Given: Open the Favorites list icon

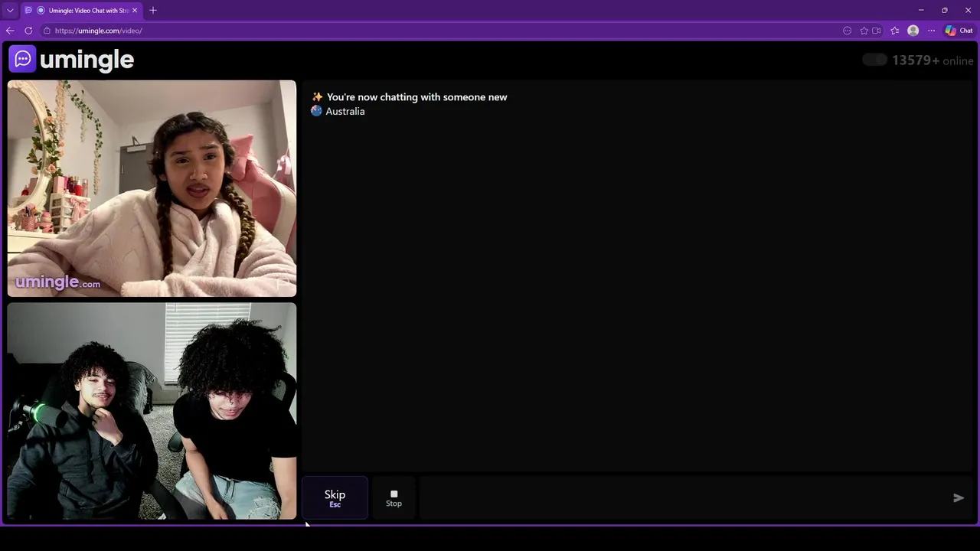Looking at the screenshot, I should click(894, 31).
